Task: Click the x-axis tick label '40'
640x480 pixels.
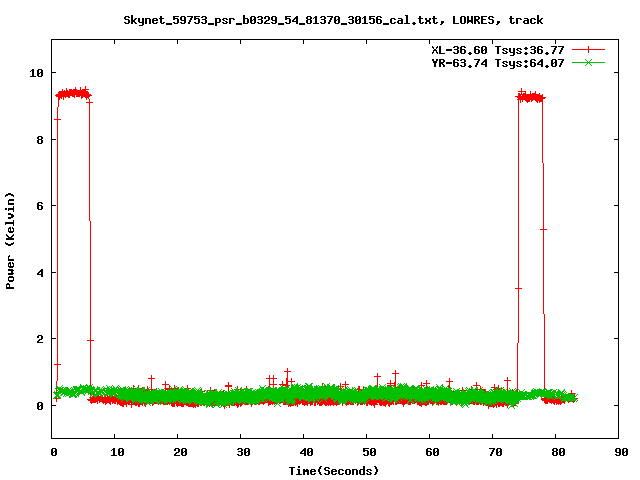Action: click(306, 452)
